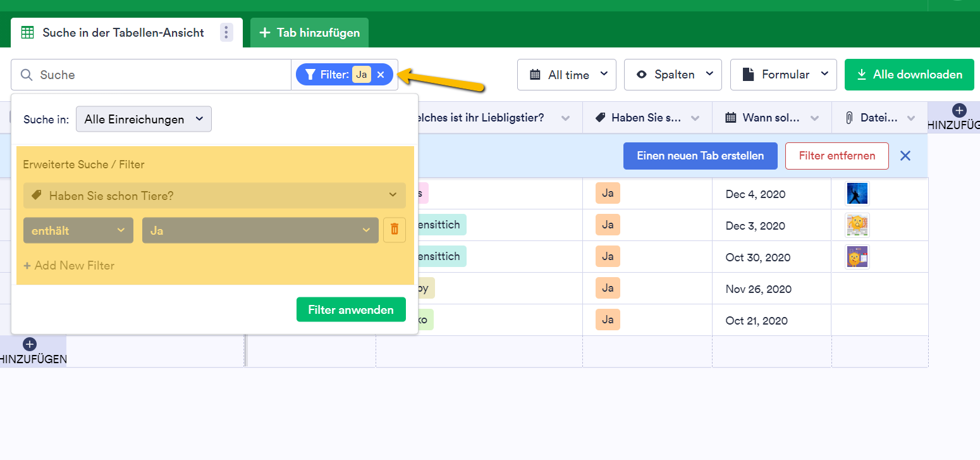Open the Formular dropdown

pyautogui.click(x=783, y=75)
